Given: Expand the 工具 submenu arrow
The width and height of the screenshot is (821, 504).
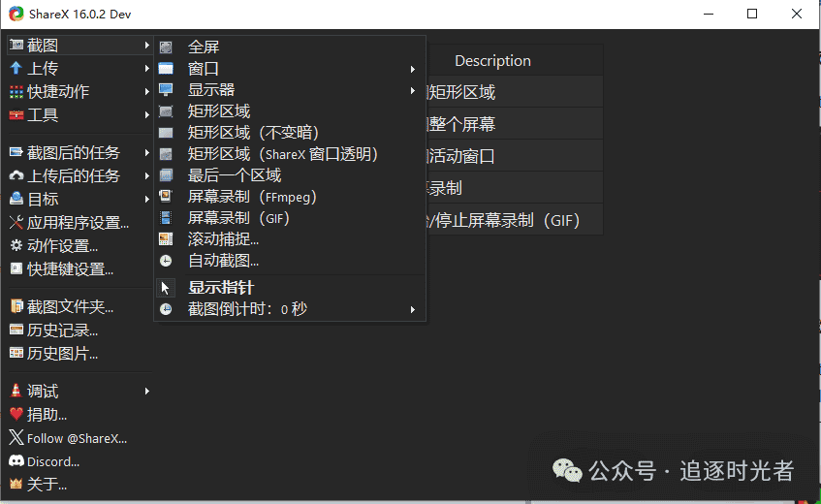Looking at the screenshot, I should [147, 114].
